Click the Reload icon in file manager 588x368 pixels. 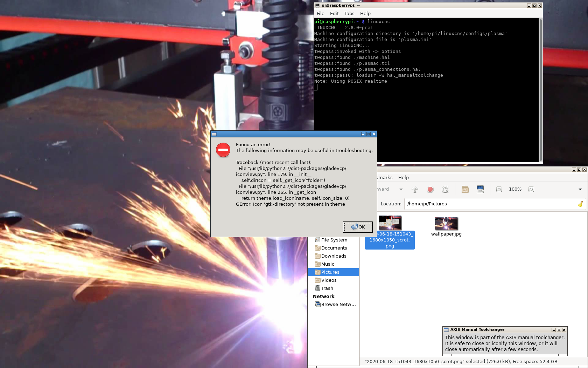click(x=445, y=189)
